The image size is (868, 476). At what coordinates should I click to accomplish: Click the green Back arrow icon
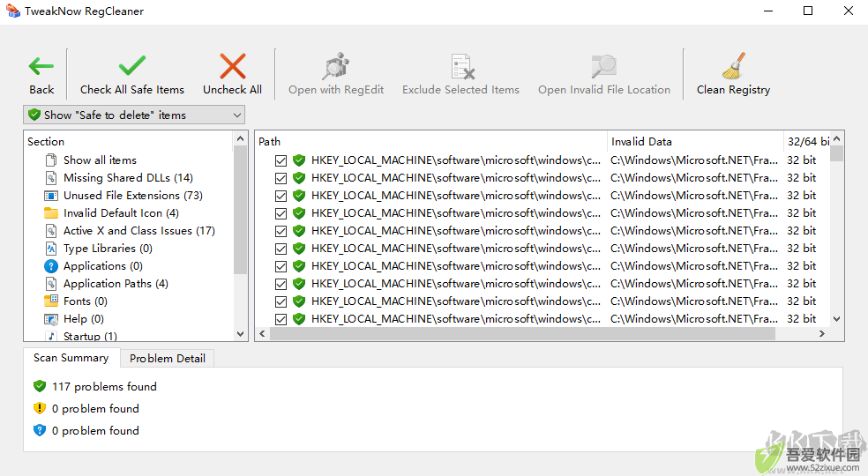[x=41, y=66]
